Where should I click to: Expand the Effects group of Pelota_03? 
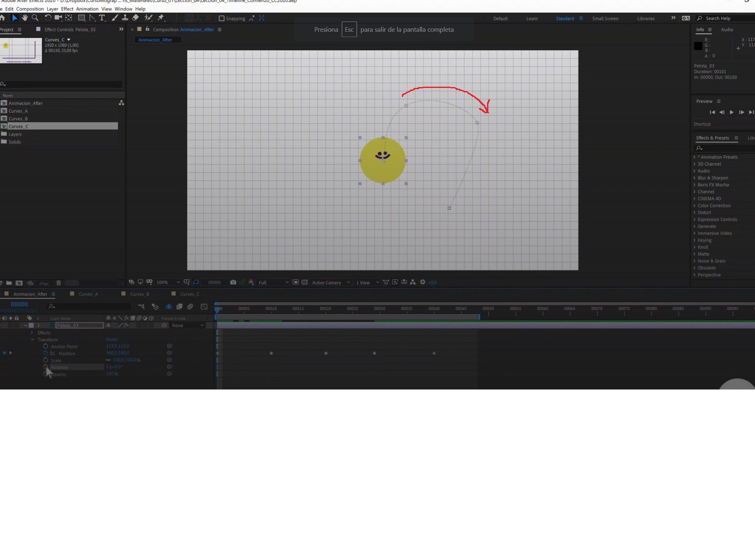[x=32, y=332]
